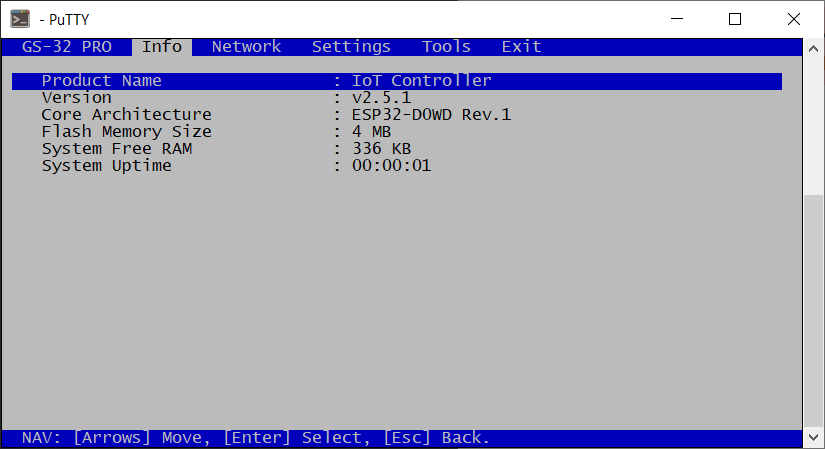
Task: Open the PuTTY system menu icon
Action: click(20, 19)
